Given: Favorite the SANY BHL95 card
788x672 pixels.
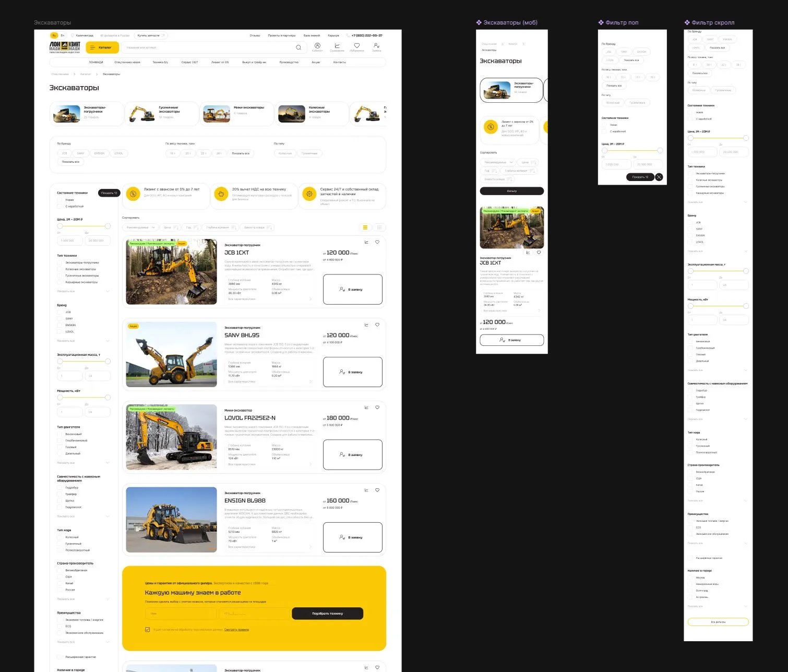Looking at the screenshot, I should 377,325.
